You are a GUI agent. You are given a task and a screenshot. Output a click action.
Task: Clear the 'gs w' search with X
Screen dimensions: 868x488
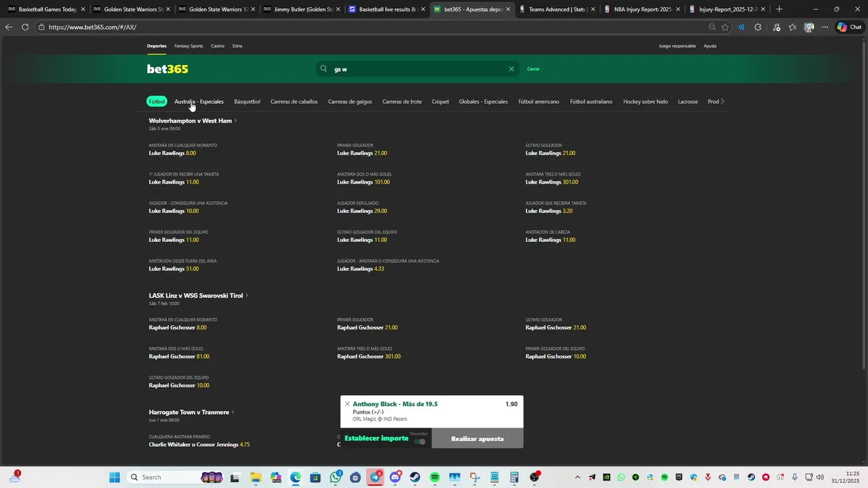[x=511, y=68]
